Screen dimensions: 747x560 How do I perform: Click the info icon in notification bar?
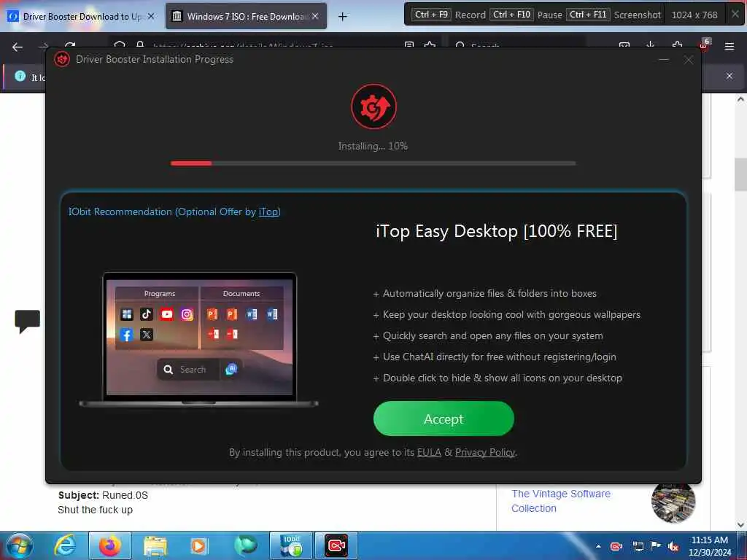tap(20, 76)
